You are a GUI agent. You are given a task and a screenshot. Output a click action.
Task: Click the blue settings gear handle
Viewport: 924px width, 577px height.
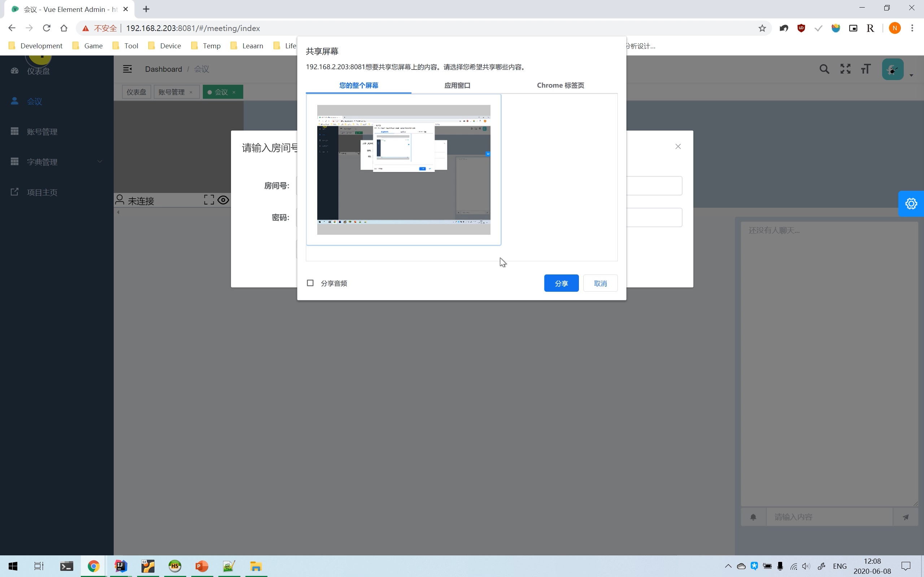(x=911, y=203)
